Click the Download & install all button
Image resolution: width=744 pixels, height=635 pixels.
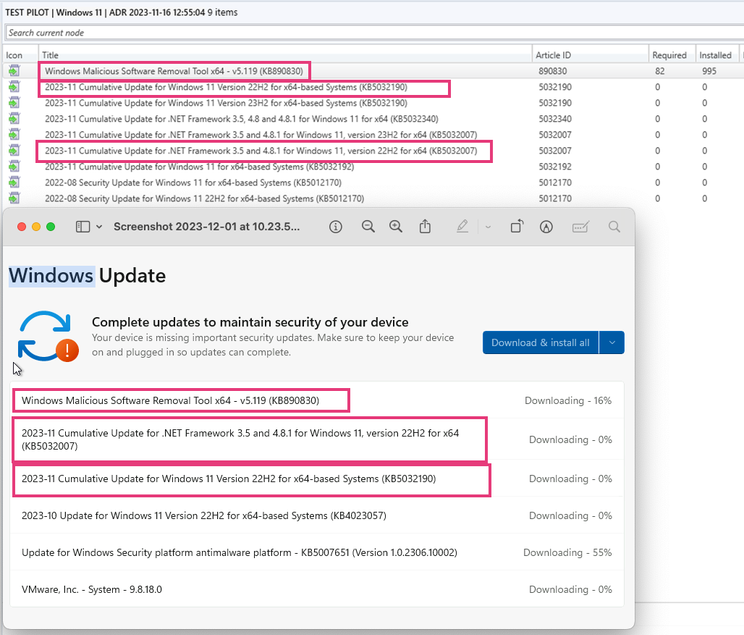tap(540, 343)
